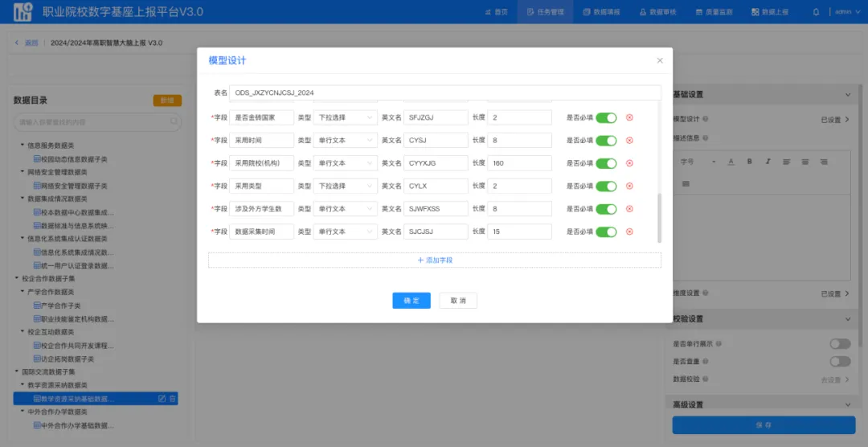
Task: Click the 表名 table name input
Action: tap(444, 92)
